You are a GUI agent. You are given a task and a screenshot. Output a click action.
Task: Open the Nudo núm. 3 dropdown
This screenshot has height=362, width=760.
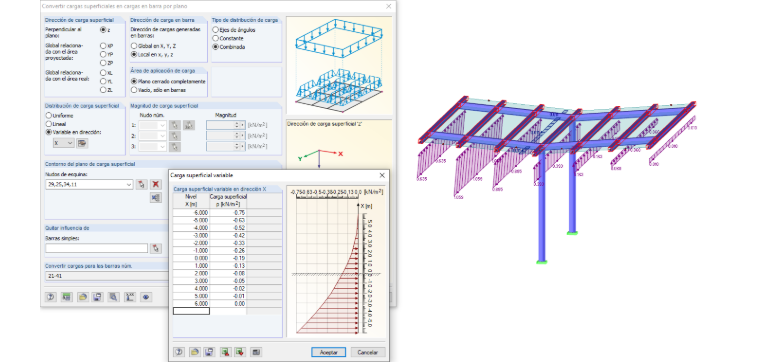[x=162, y=147]
